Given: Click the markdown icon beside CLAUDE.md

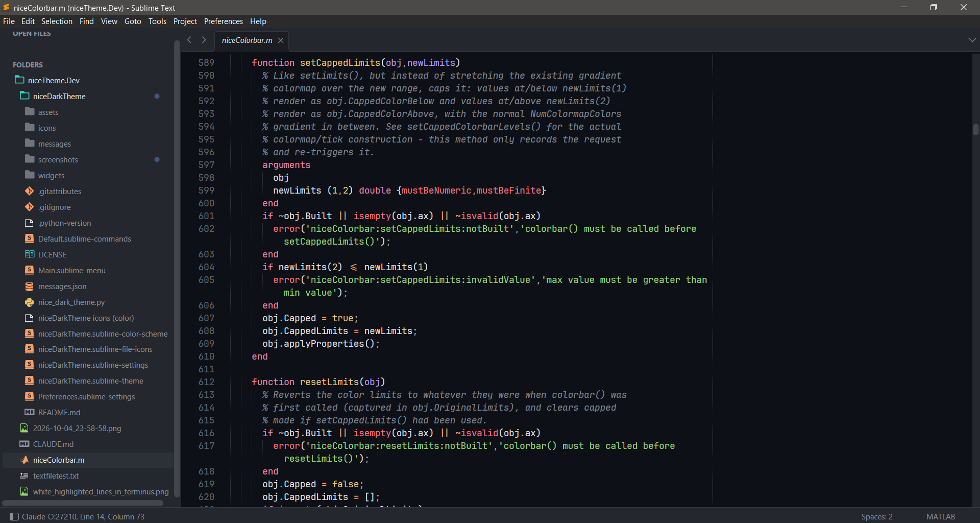Looking at the screenshot, I should point(24,444).
